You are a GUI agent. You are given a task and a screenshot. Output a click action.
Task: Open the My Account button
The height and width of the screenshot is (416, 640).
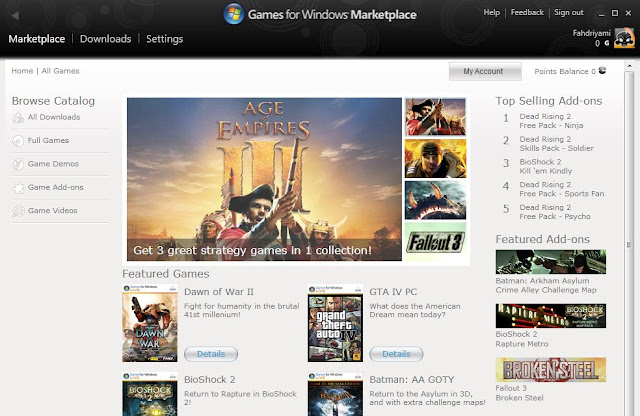(x=485, y=71)
